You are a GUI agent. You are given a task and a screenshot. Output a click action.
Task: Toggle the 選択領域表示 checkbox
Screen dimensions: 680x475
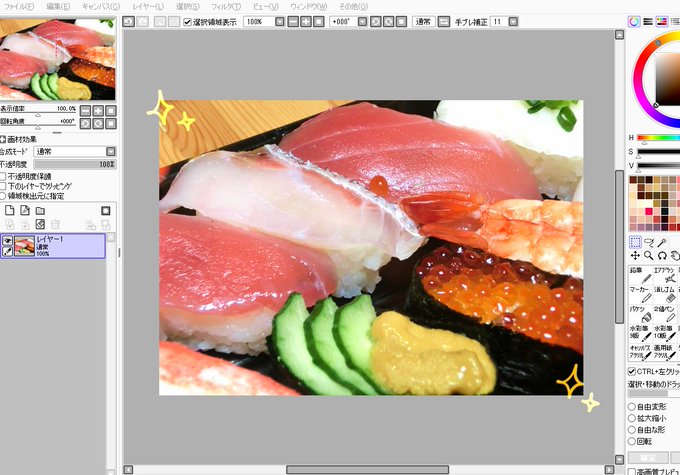coord(187,22)
